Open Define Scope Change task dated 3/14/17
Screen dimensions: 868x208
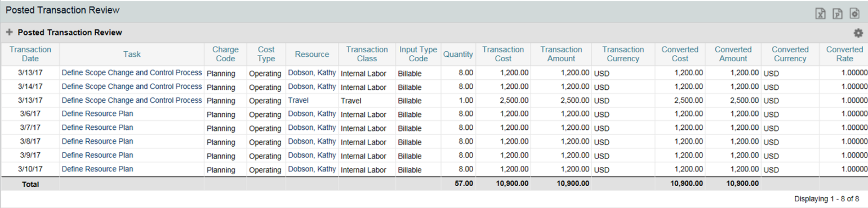point(131,87)
